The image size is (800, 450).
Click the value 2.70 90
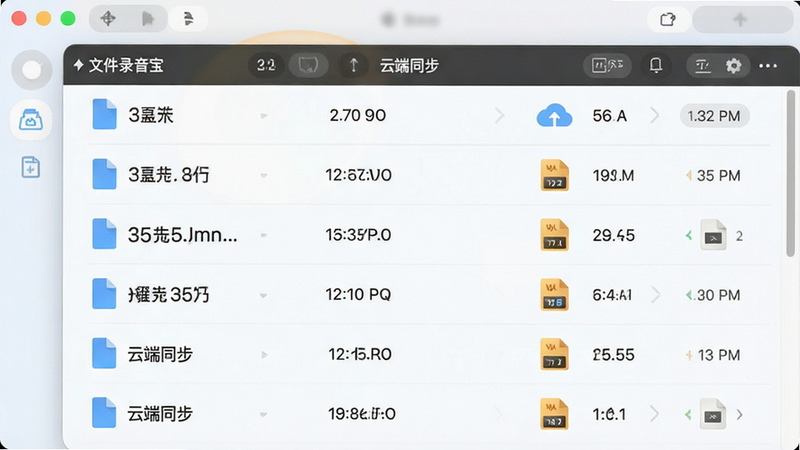pos(358,115)
